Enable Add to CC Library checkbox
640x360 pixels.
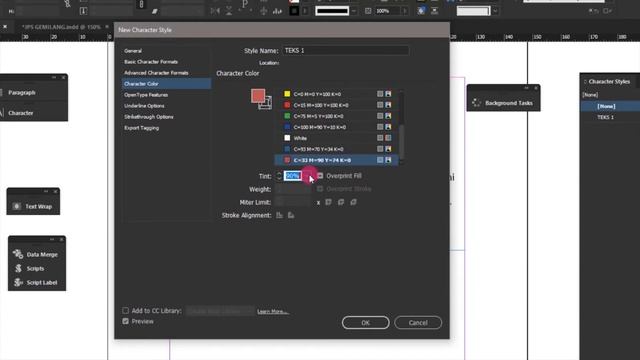(125, 311)
